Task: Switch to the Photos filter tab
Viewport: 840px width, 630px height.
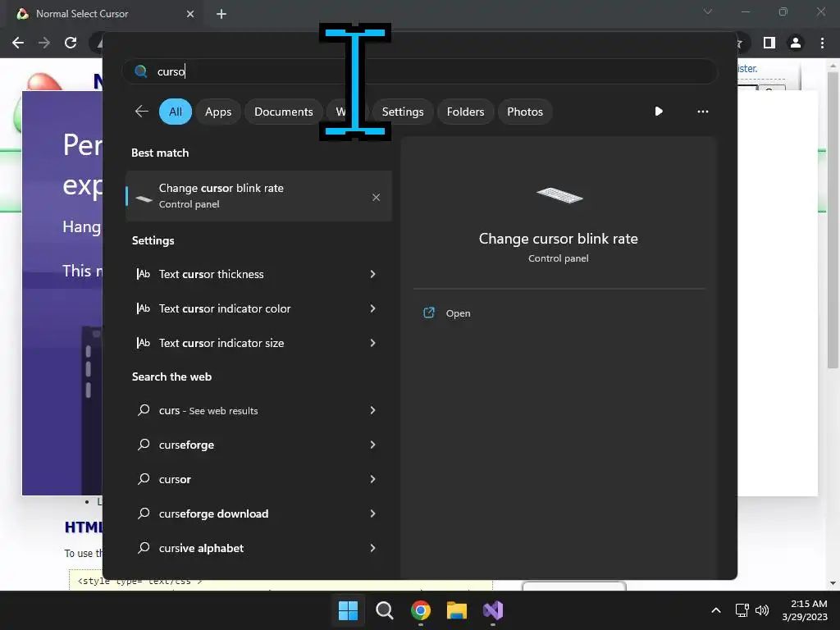Action: 524,112
